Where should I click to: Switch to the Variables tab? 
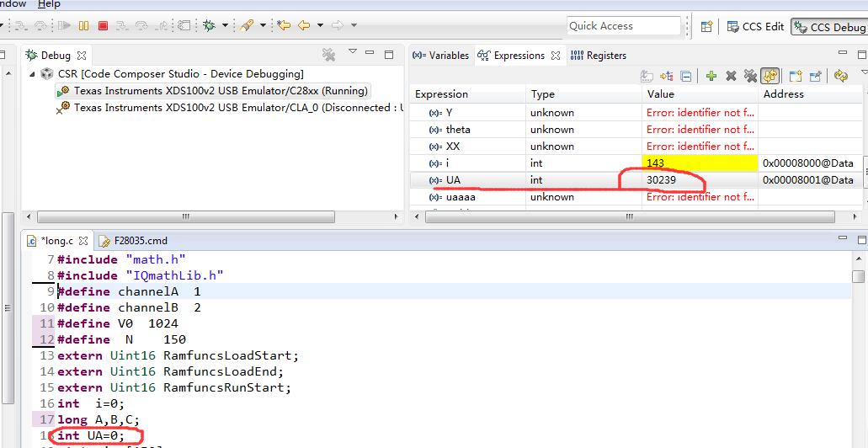(440, 56)
